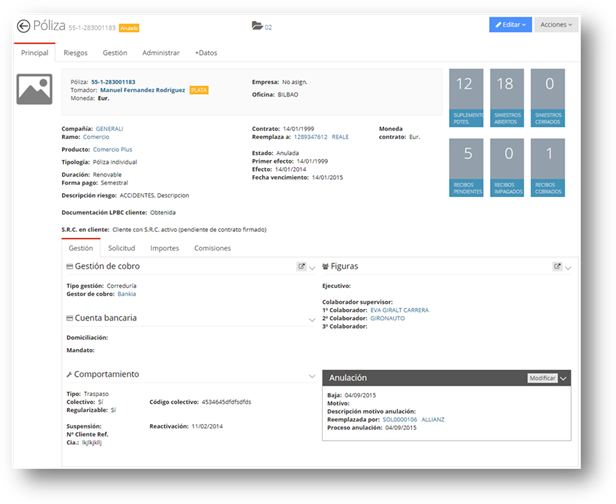The width and height of the screenshot is (616, 504).
Task: Open the 12 Suplementos pdtes tile
Action: (x=466, y=98)
